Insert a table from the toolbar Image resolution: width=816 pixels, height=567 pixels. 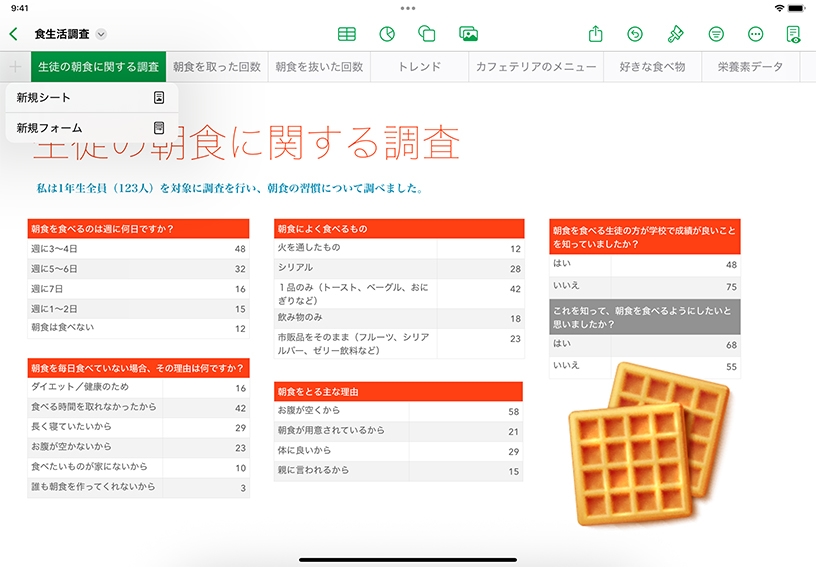346,34
